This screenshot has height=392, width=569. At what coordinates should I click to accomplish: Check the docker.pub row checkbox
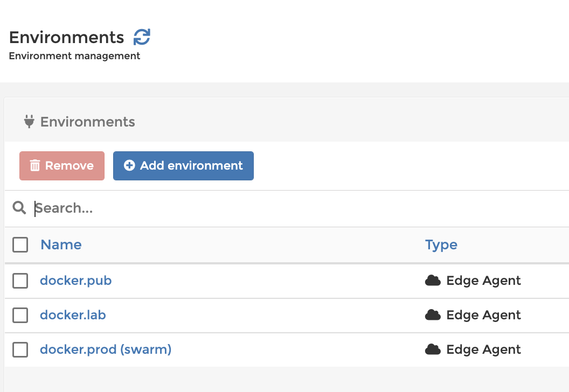point(20,281)
